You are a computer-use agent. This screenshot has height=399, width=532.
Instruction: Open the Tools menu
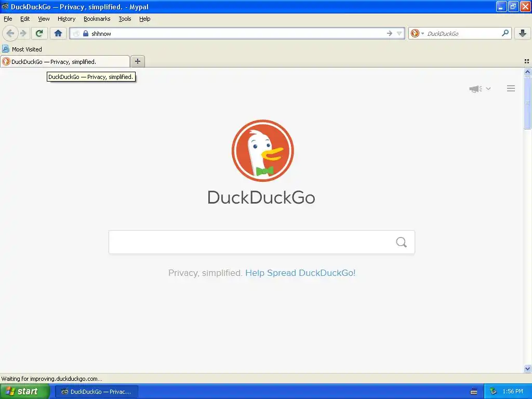[125, 19]
